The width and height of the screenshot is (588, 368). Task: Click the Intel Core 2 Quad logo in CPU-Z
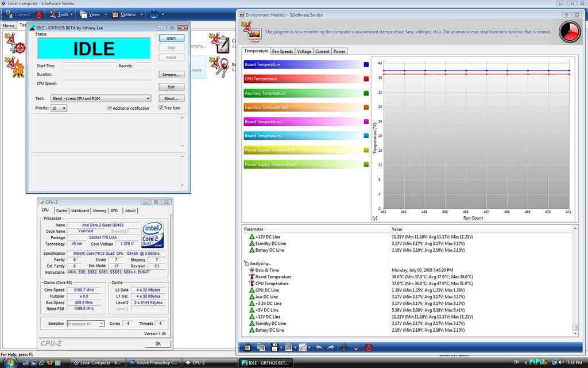152,235
